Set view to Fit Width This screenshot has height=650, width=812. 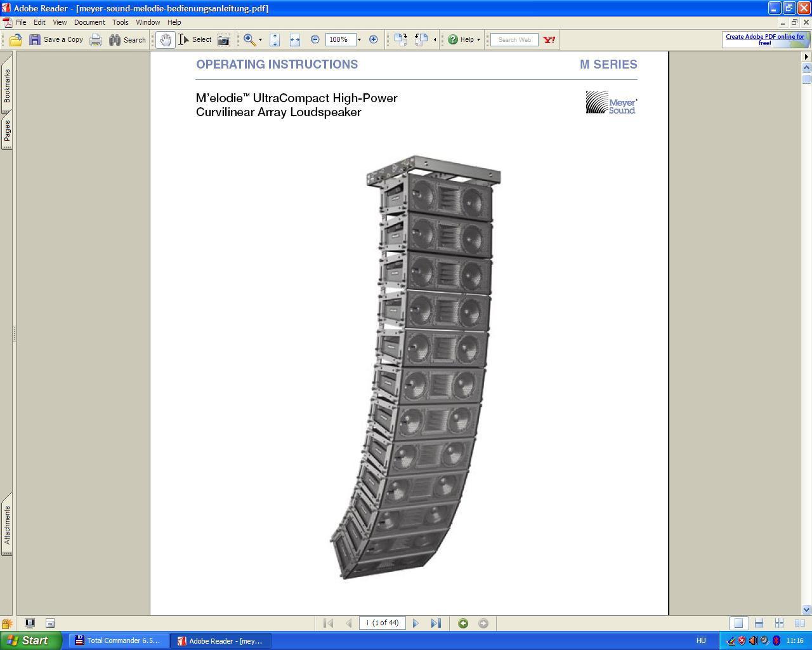[295, 40]
